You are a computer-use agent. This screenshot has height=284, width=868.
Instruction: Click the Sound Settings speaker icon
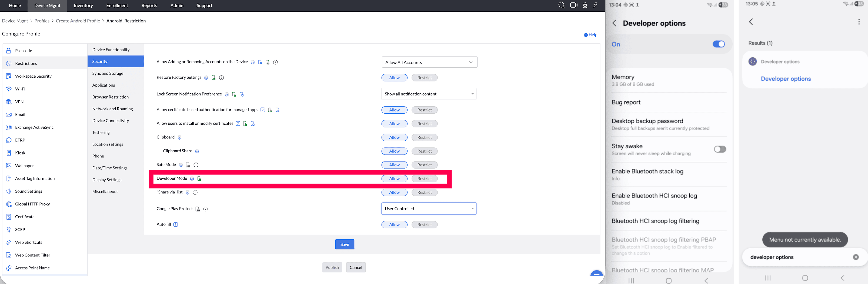point(9,191)
